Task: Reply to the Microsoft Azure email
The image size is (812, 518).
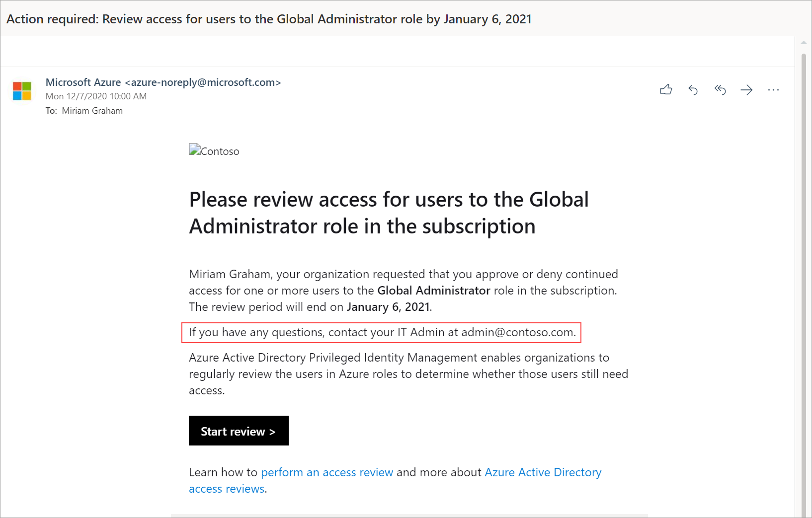Action: tap(693, 90)
